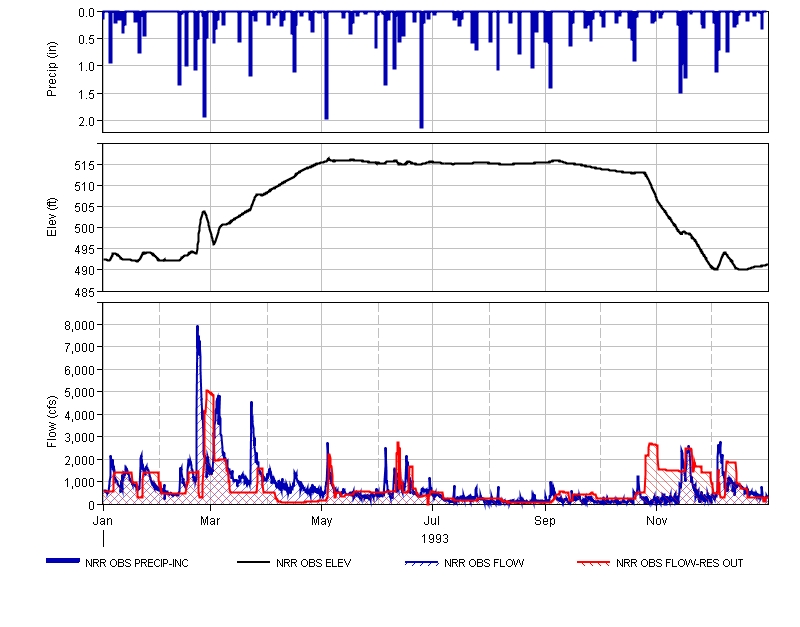Click the blue hatched flow legend swatch
This screenshot has height=627, width=800.
pos(421,563)
